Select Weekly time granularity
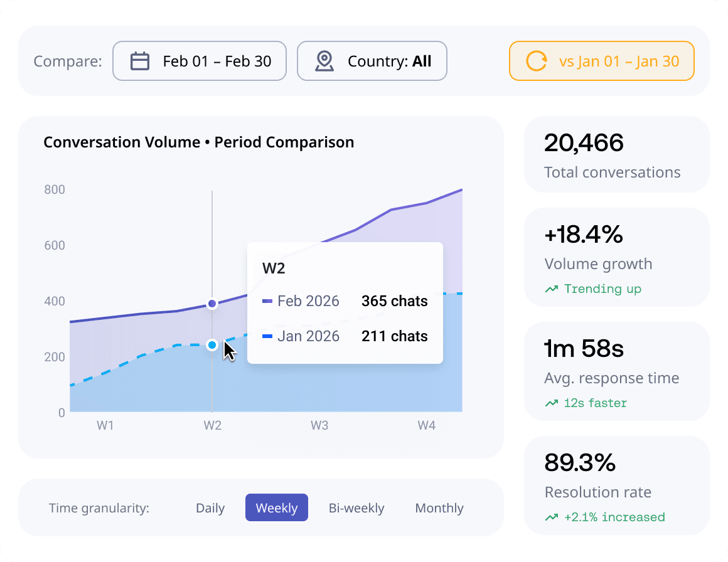 tap(277, 507)
